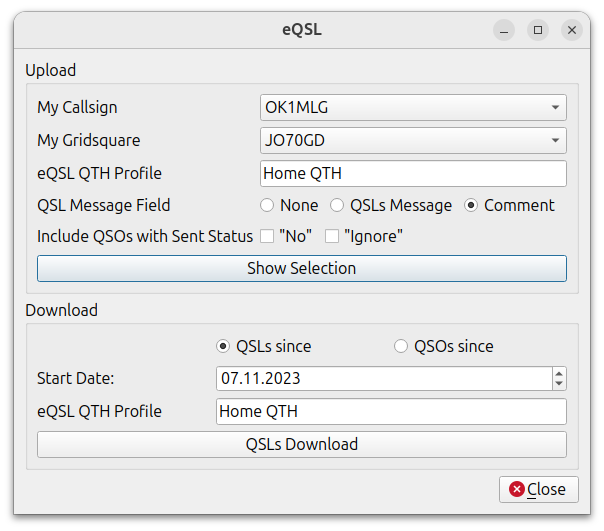
Task: Select the QSLs since option
Action: pyautogui.click(x=224, y=346)
